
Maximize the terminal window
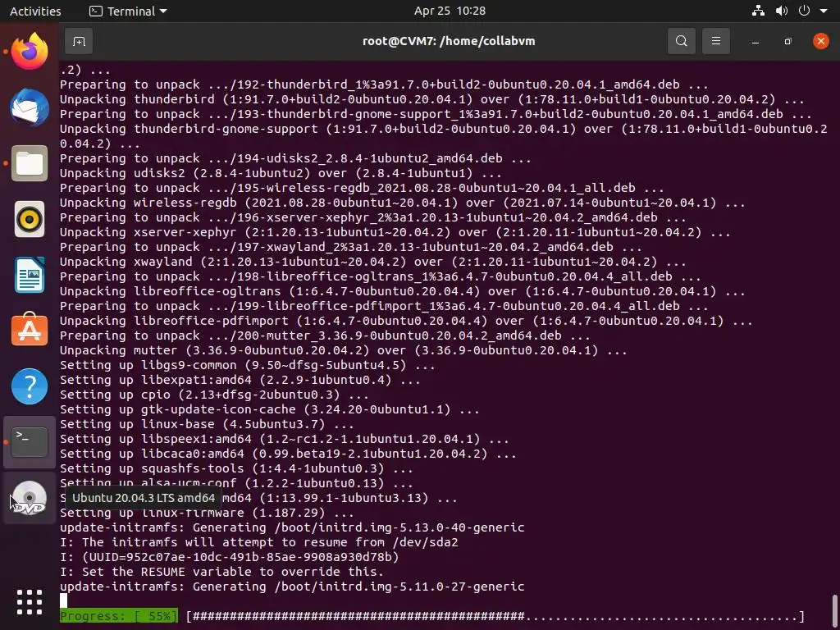point(787,41)
